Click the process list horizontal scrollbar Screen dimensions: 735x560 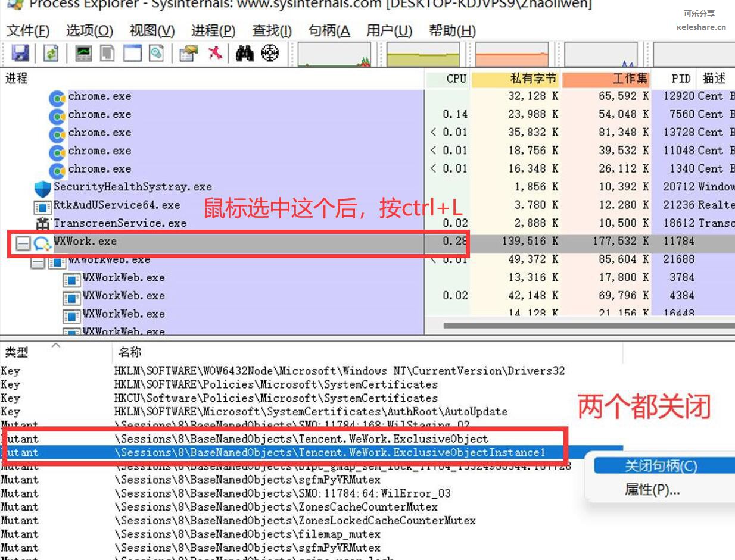click(x=589, y=326)
